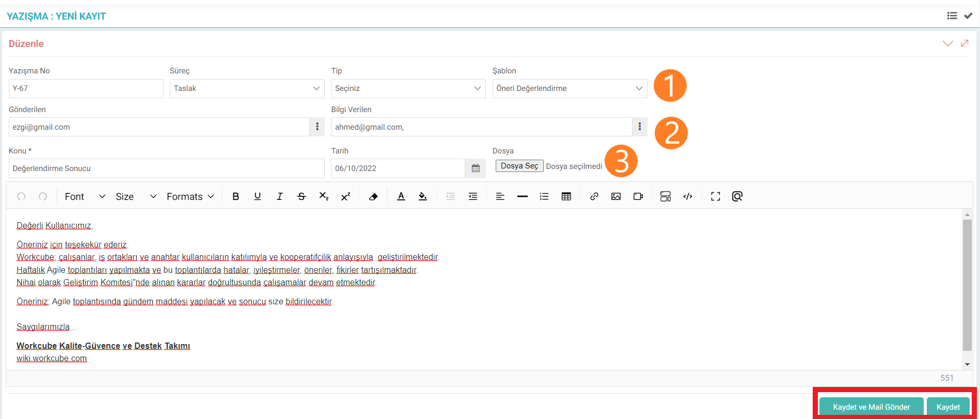Image resolution: width=980 pixels, height=419 pixels.
Task: Click the Dosya Seç button
Action: tap(519, 166)
